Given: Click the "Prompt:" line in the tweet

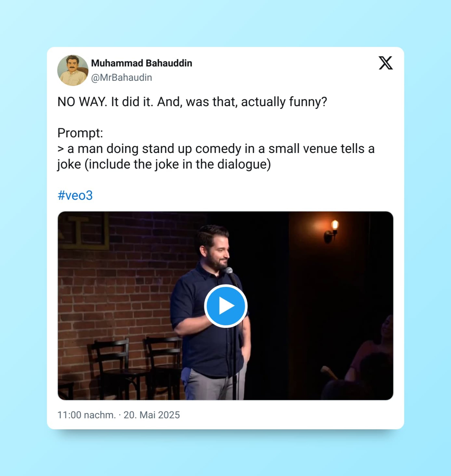Looking at the screenshot, I should pyautogui.click(x=80, y=133).
